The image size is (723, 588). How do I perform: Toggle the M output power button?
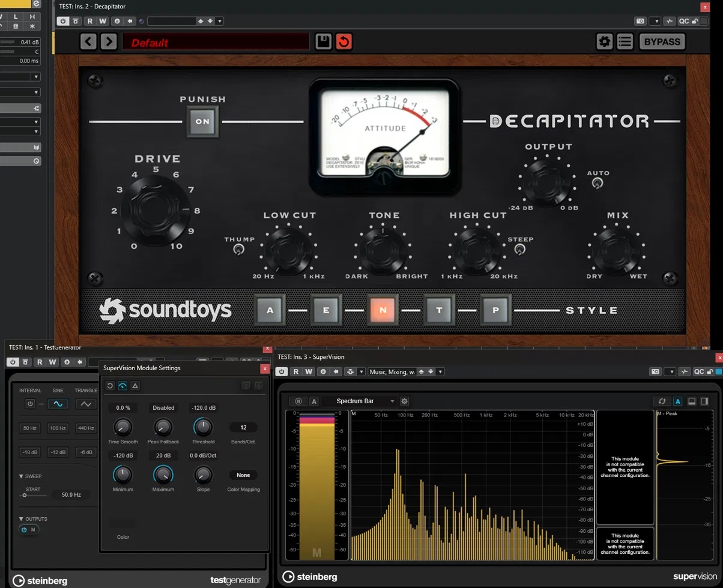coord(25,529)
